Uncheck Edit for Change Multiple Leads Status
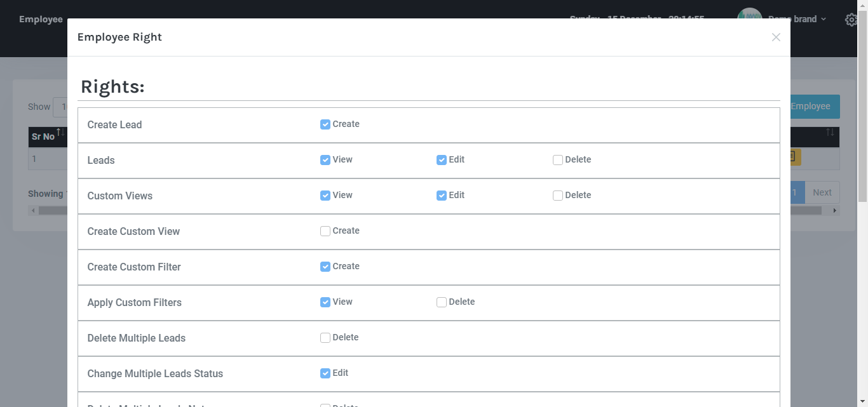Viewport: 868px width, 407px height. [x=325, y=373]
